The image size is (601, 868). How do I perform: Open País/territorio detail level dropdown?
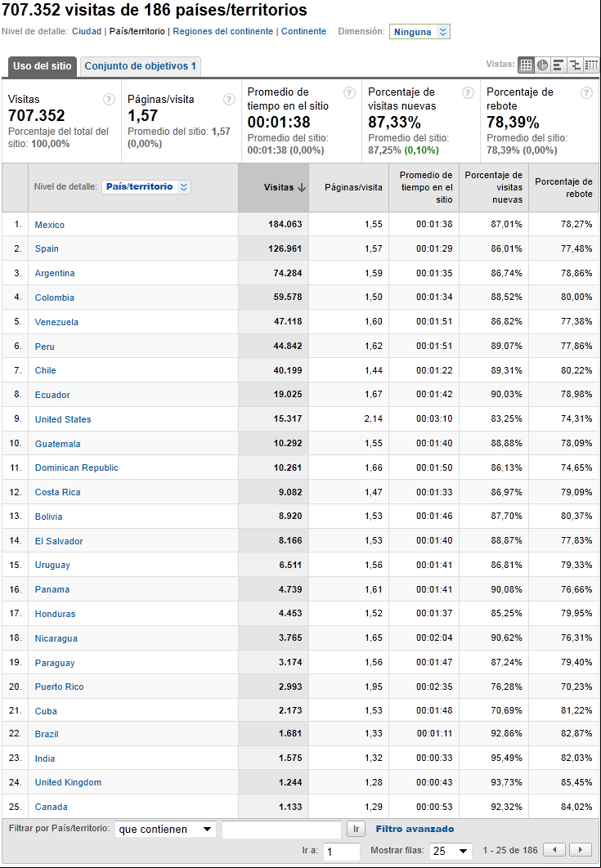[146, 187]
